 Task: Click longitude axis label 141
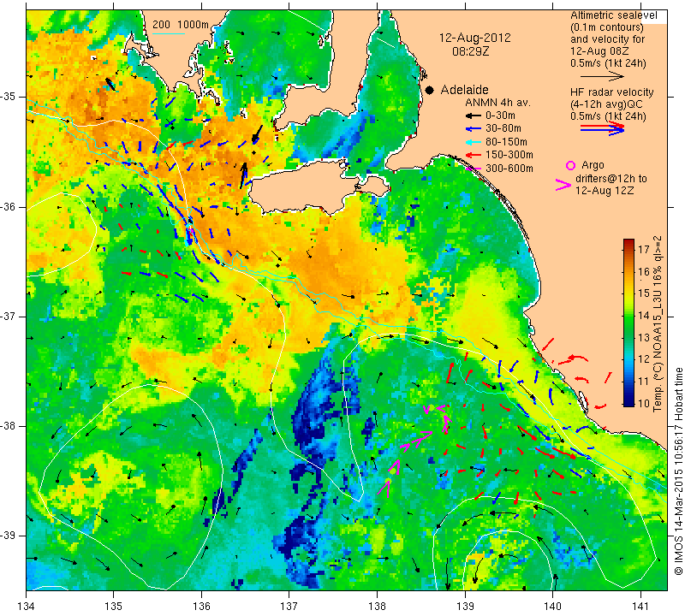tap(640, 607)
